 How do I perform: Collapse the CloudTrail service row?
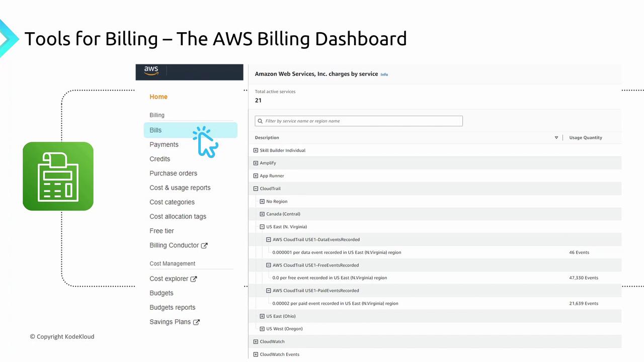[x=256, y=189]
